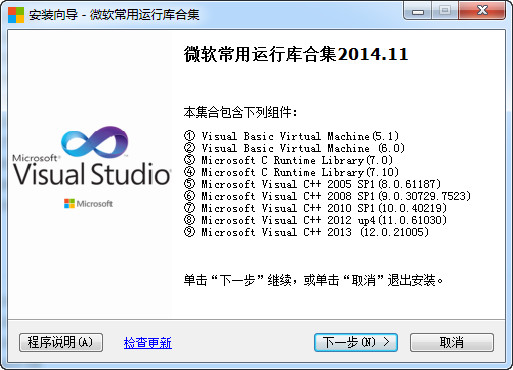Select the heading 微软常用运行库合集2014.11
This screenshot has width=513, height=370.
click(296, 54)
